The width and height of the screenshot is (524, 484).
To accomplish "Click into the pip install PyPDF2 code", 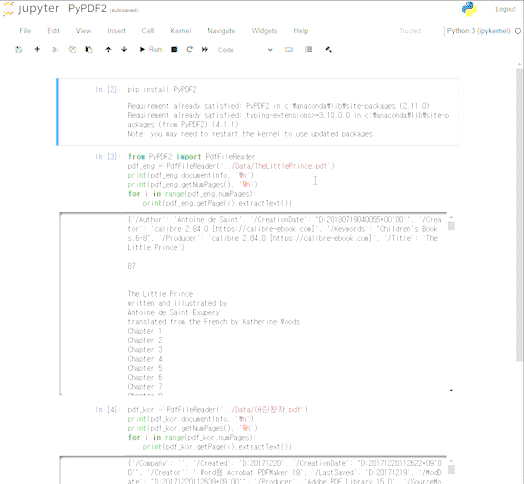I will click(162, 90).
